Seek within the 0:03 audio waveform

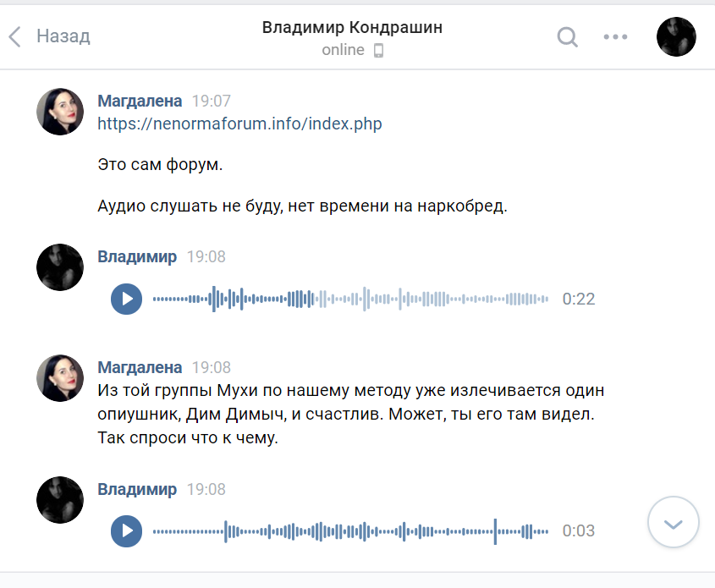tap(350, 531)
